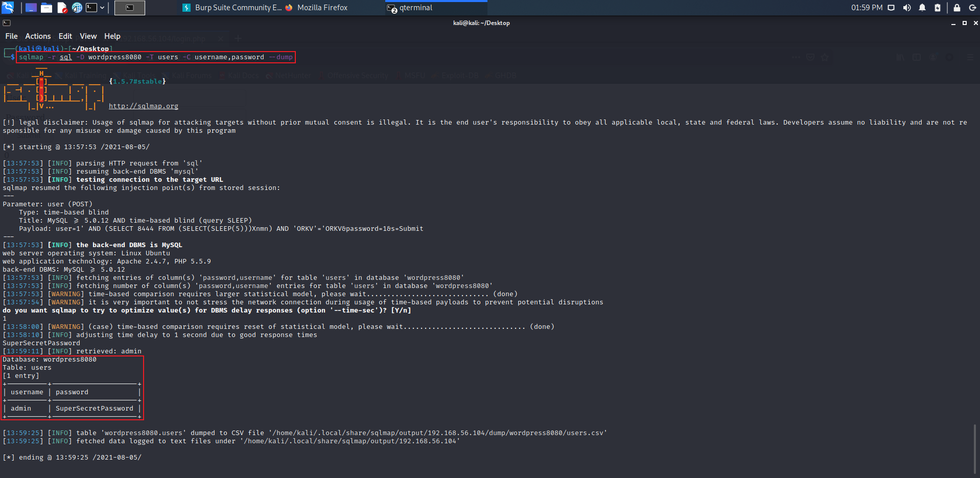Click 'SuperSecretPassword' in the dump table
This screenshot has width=980, height=478.
[x=95, y=409]
